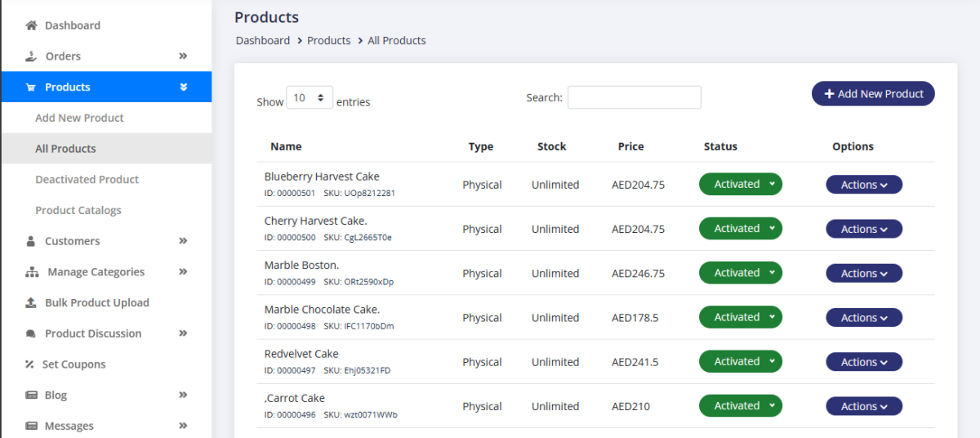Click the Product Discussion chat icon

click(31, 333)
